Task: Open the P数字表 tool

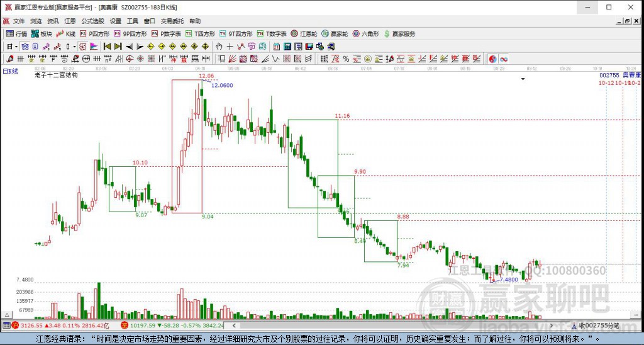Action: tap(166, 34)
